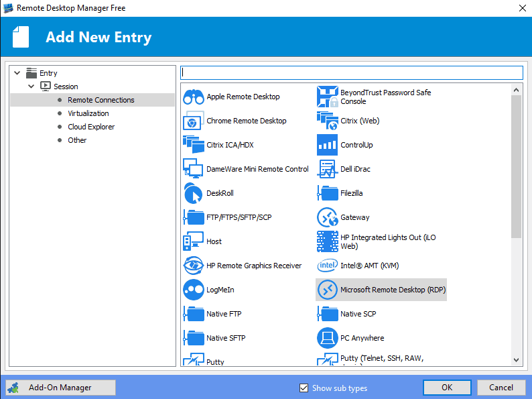The width and height of the screenshot is (532, 399).
Task: Choose the HP Integrated Lights Out icon
Action: (x=328, y=241)
